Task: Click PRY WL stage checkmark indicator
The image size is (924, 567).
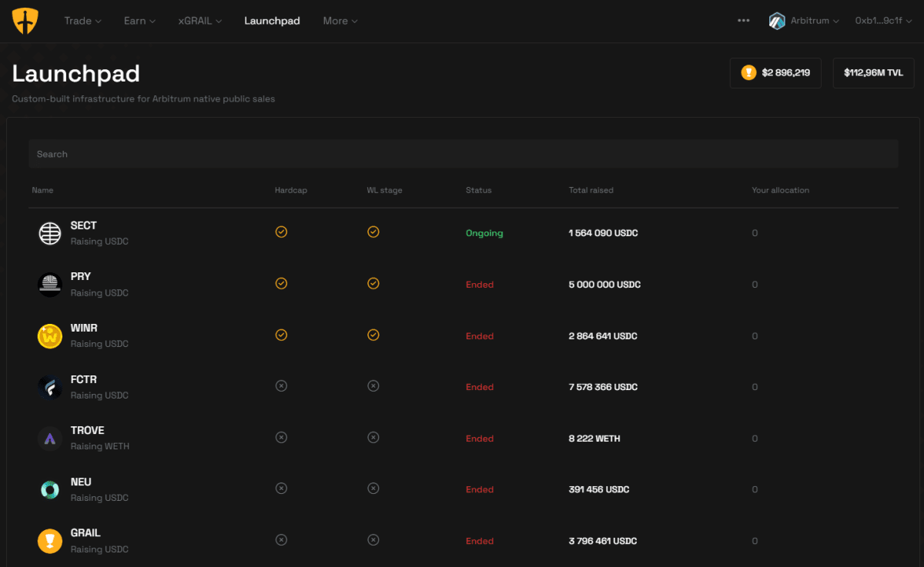Action: pos(373,283)
